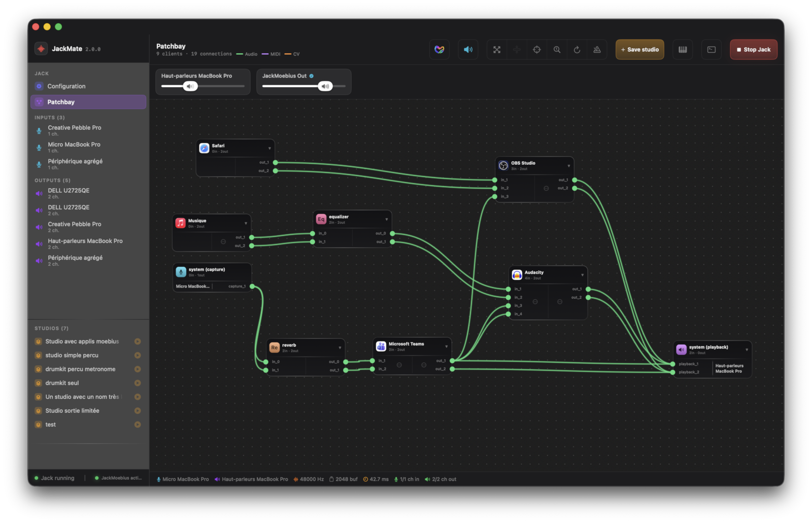
Task: Expand the Audacity node dropdown arrow
Action: [x=583, y=275]
